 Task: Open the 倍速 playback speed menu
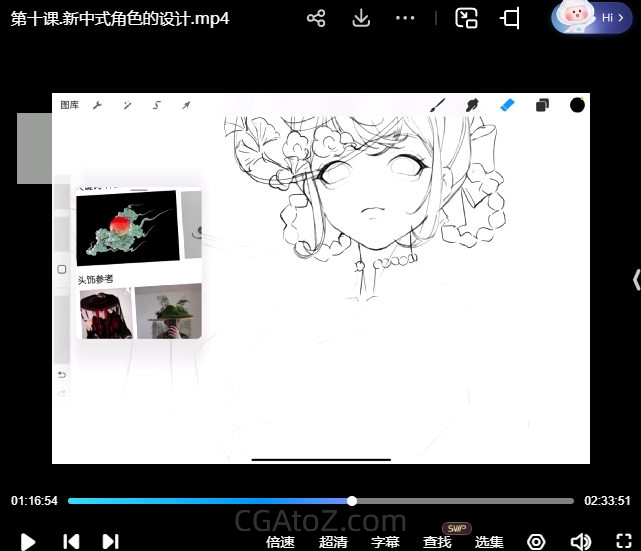(280, 542)
